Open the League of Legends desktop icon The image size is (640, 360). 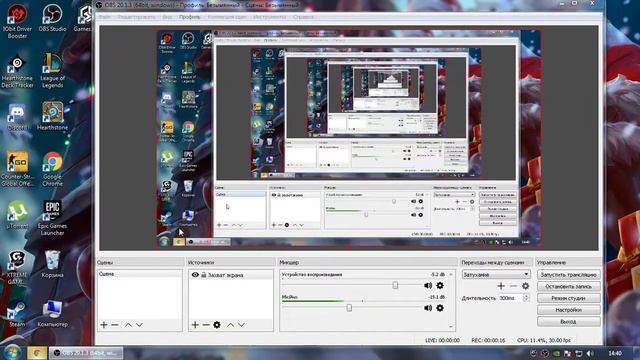[x=52, y=70]
